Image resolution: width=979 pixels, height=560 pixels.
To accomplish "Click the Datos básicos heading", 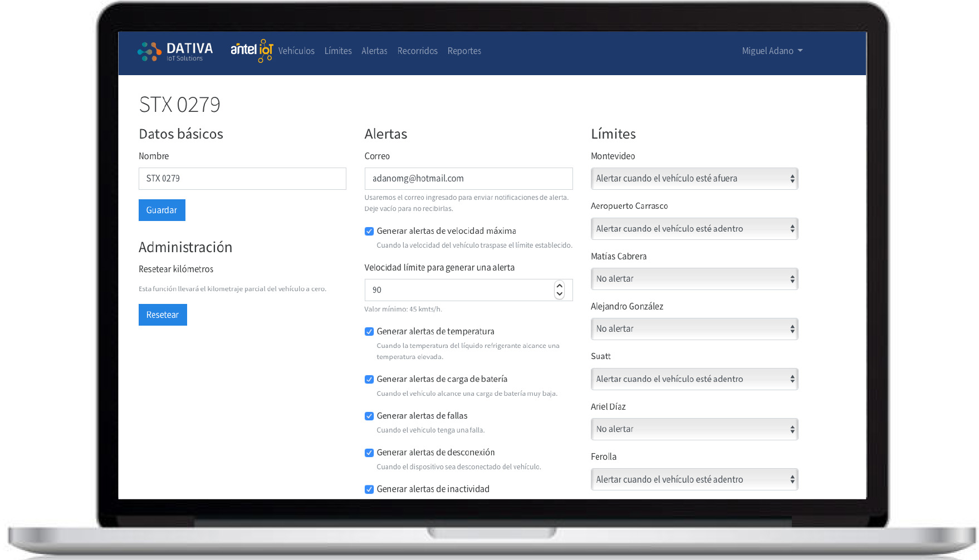I will [x=181, y=134].
